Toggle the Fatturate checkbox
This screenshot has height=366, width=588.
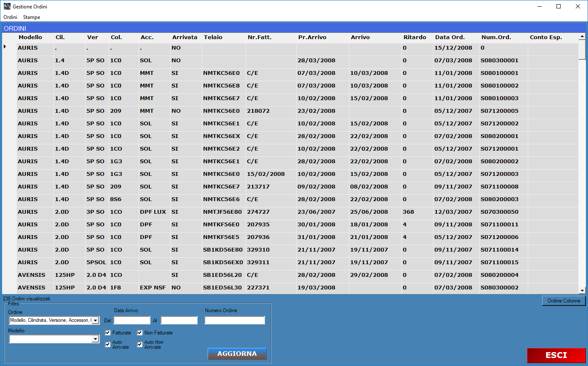pos(108,333)
